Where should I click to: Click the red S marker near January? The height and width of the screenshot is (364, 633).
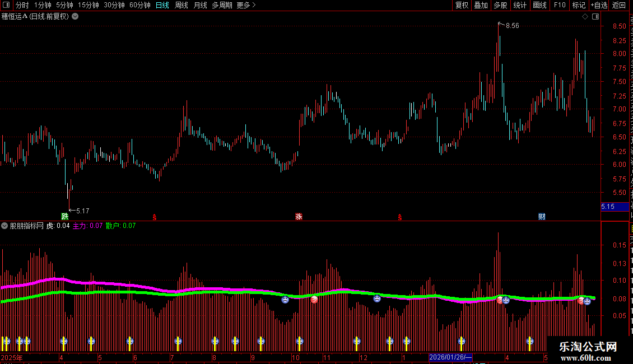click(399, 217)
